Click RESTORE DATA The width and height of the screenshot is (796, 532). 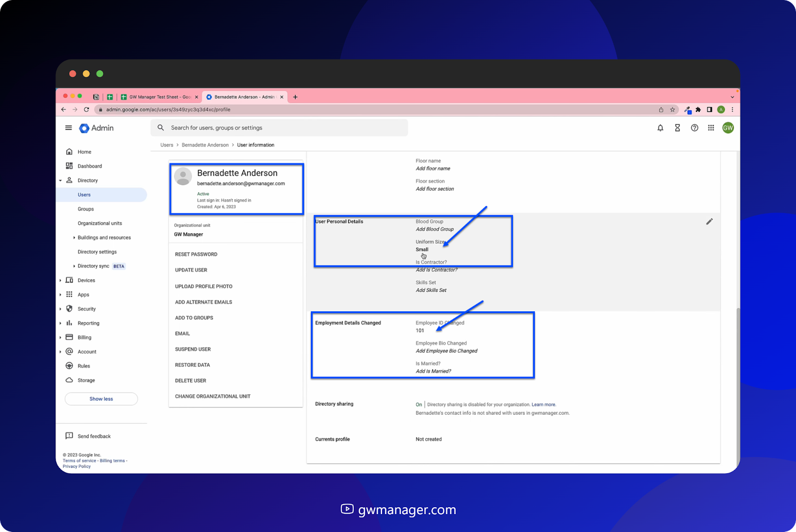coord(193,365)
